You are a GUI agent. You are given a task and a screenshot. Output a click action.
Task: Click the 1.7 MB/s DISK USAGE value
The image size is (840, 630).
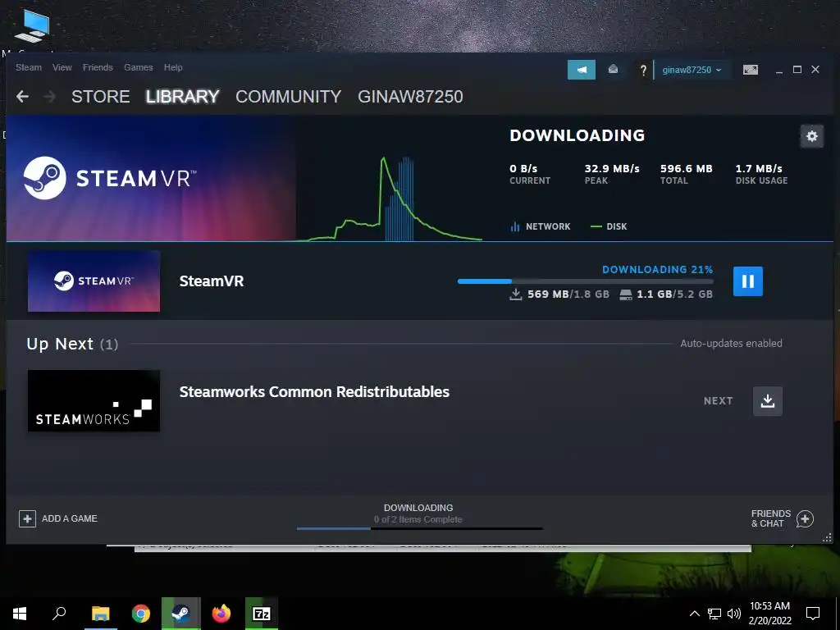[x=759, y=169]
